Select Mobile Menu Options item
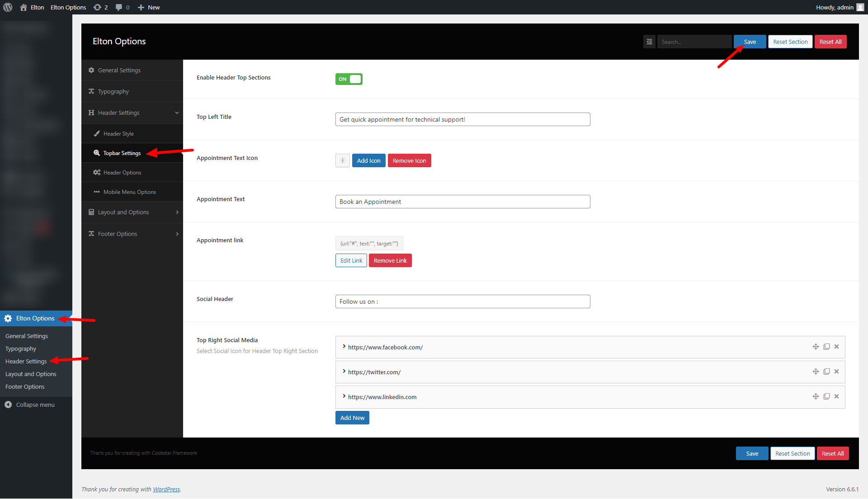 coord(129,192)
